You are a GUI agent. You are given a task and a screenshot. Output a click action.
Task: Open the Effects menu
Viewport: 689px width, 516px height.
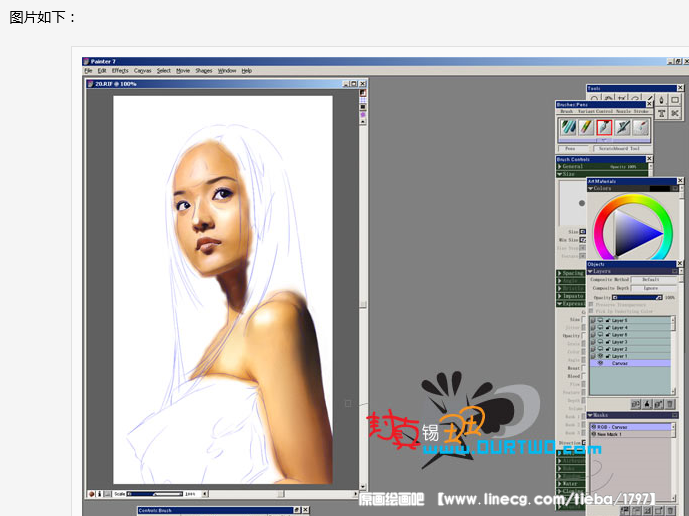click(120, 71)
